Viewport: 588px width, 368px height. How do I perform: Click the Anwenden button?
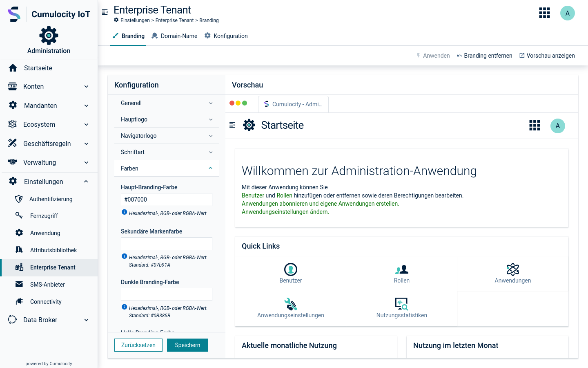coord(433,56)
